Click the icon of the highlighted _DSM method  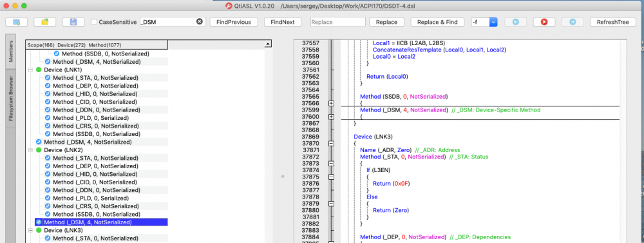pos(39,222)
